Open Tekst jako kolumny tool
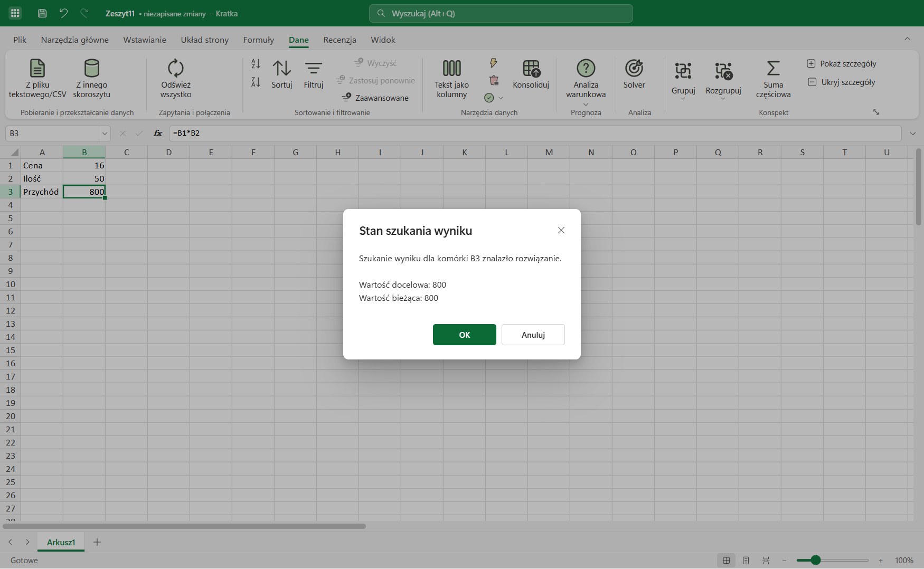Image resolution: width=924 pixels, height=569 pixels. [452, 79]
